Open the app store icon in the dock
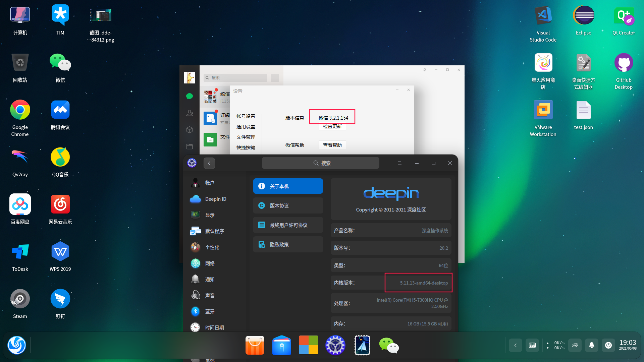The image size is (644, 362). tap(255, 345)
